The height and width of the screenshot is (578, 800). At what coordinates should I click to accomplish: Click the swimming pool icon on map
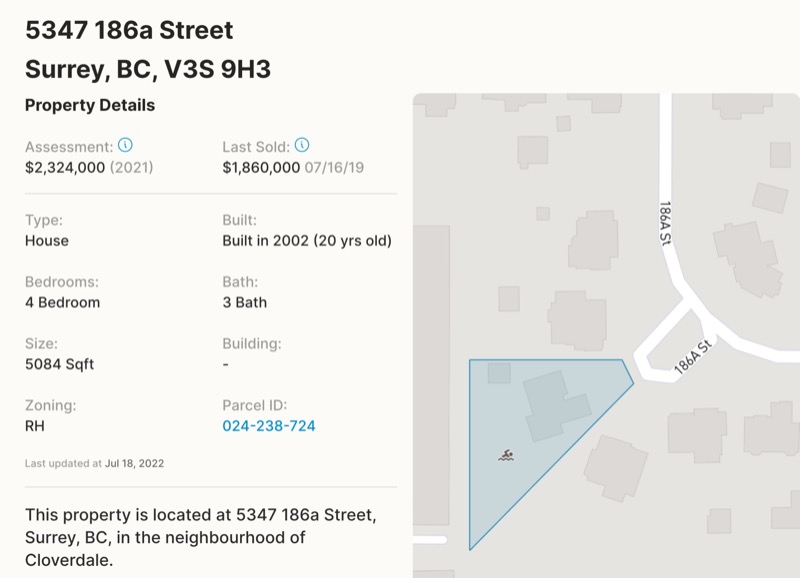click(506, 456)
